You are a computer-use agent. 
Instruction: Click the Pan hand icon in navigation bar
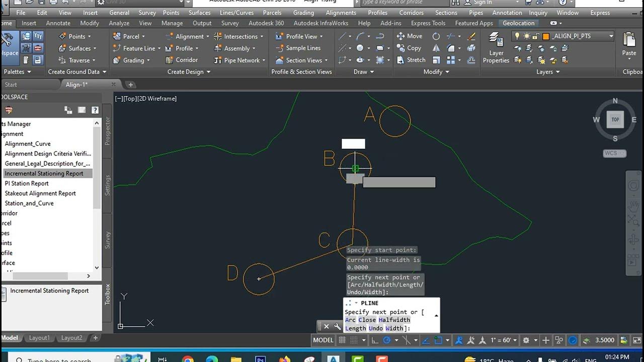(633, 206)
